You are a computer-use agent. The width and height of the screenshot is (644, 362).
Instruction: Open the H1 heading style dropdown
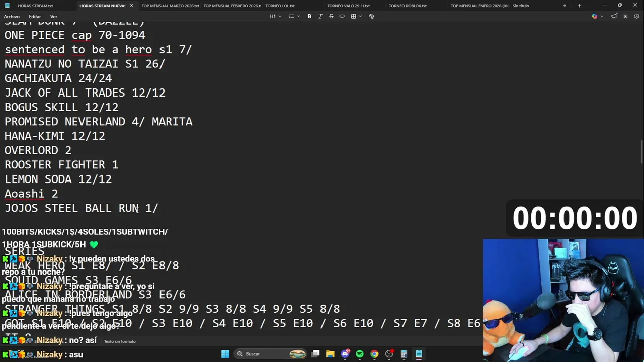click(275, 16)
